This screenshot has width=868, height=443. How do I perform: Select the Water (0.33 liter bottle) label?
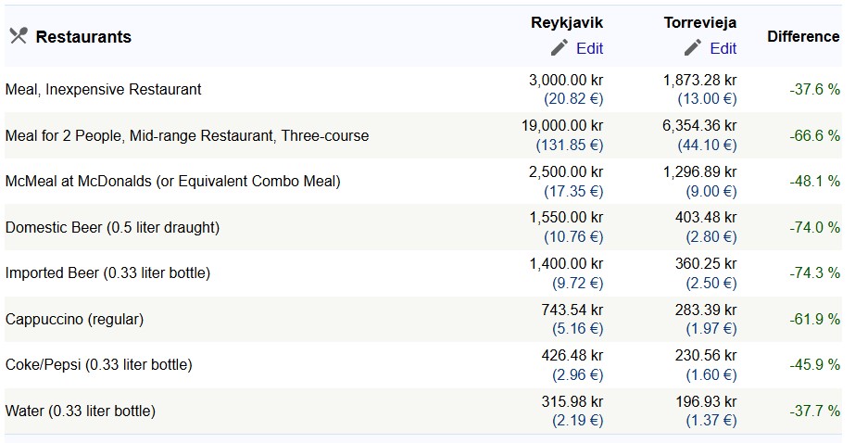point(81,411)
